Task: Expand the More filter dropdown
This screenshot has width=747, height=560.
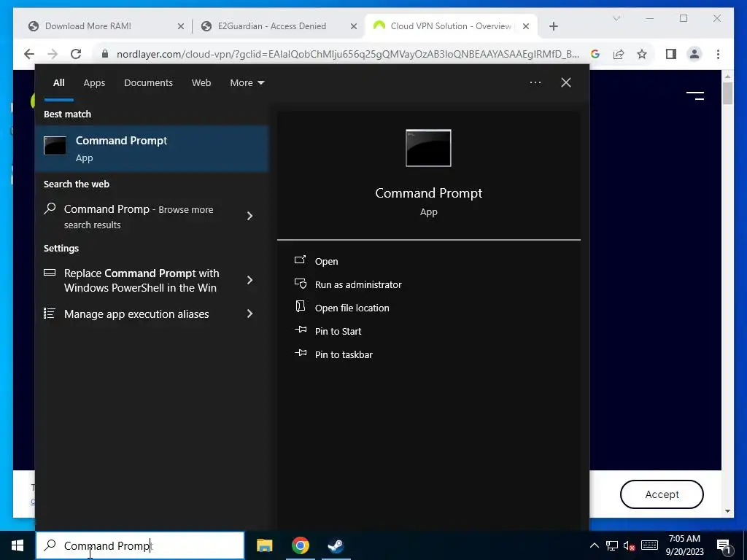Action: 247,83
